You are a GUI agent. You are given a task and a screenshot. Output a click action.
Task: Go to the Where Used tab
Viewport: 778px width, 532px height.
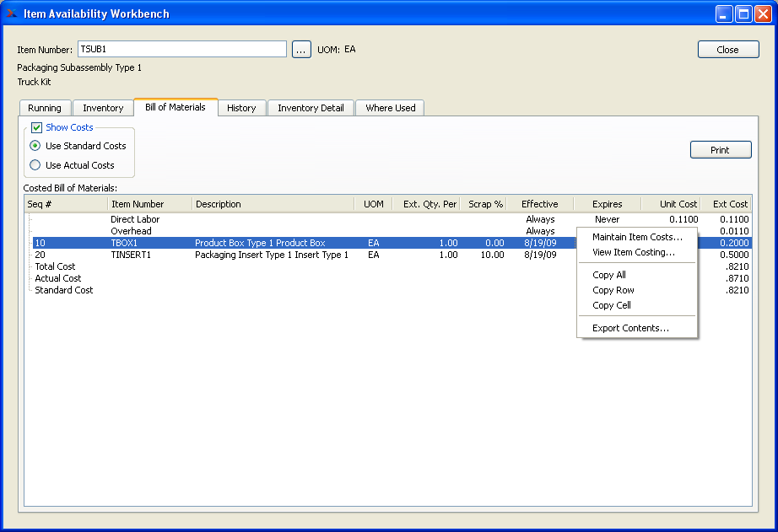(390, 108)
